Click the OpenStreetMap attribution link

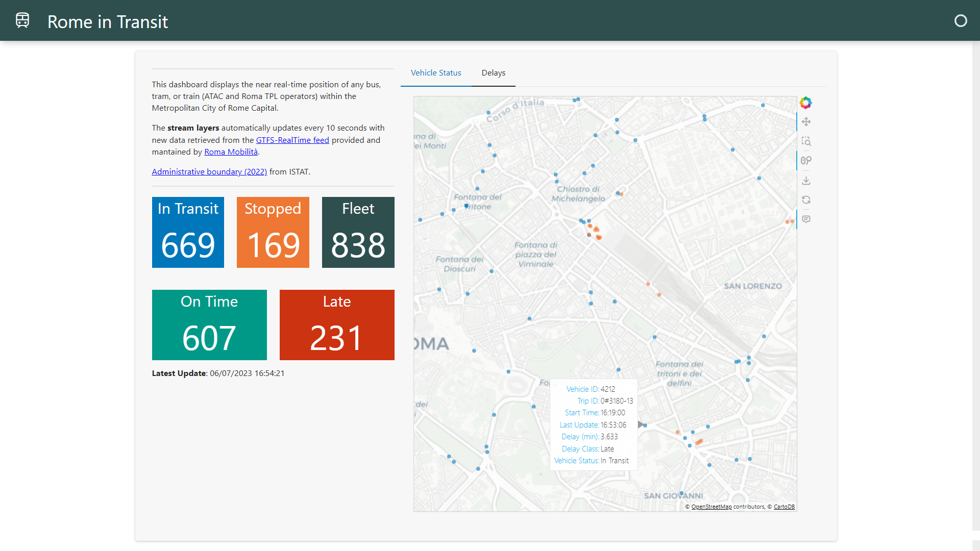tap(711, 507)
